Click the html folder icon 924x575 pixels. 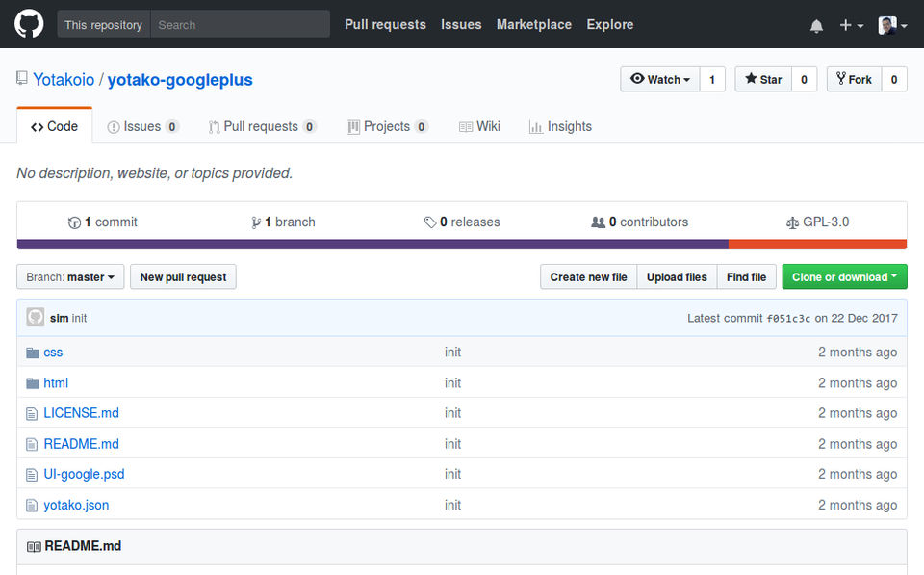tap(33, 383)
